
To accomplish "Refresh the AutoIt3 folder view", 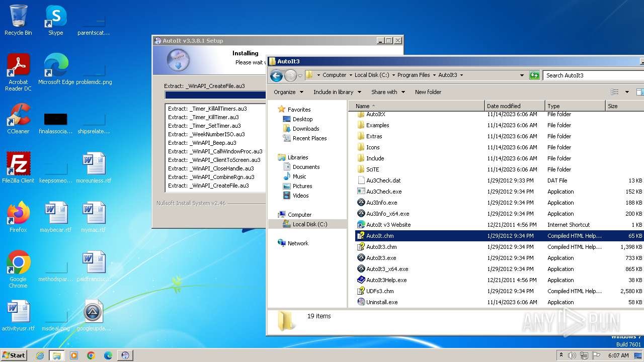I will pos(534,75).
